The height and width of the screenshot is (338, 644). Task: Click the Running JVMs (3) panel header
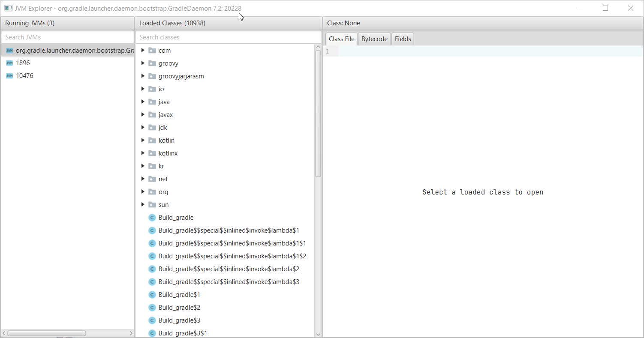pos(67,23)
